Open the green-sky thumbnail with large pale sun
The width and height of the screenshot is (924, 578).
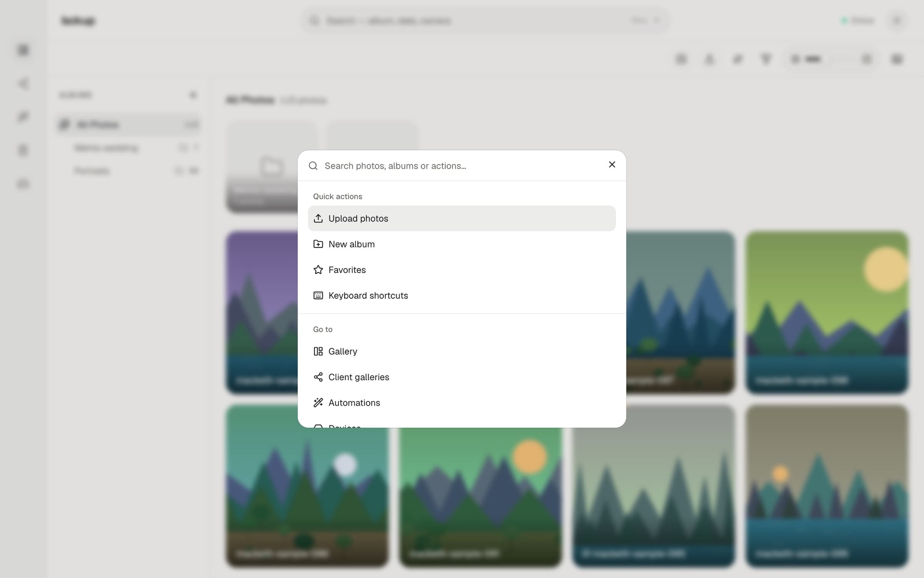827,312
